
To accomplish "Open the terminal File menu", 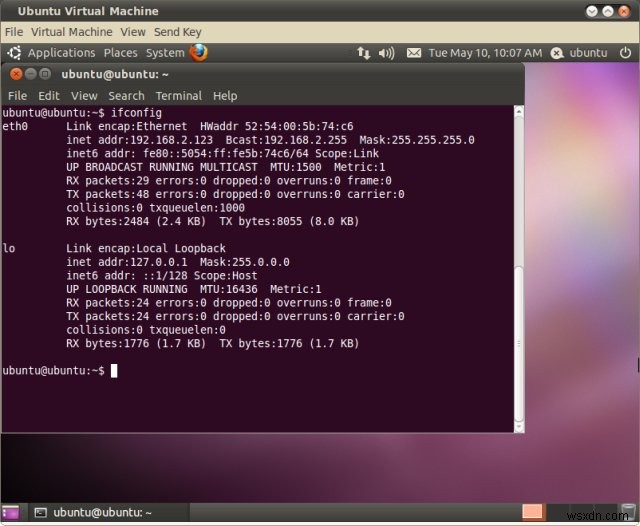I will [x=18, y=96].
